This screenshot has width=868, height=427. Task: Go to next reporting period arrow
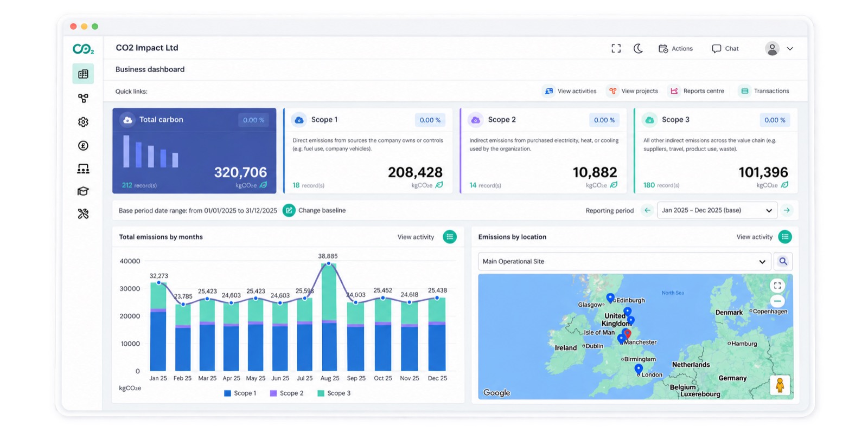pos(787,210)
